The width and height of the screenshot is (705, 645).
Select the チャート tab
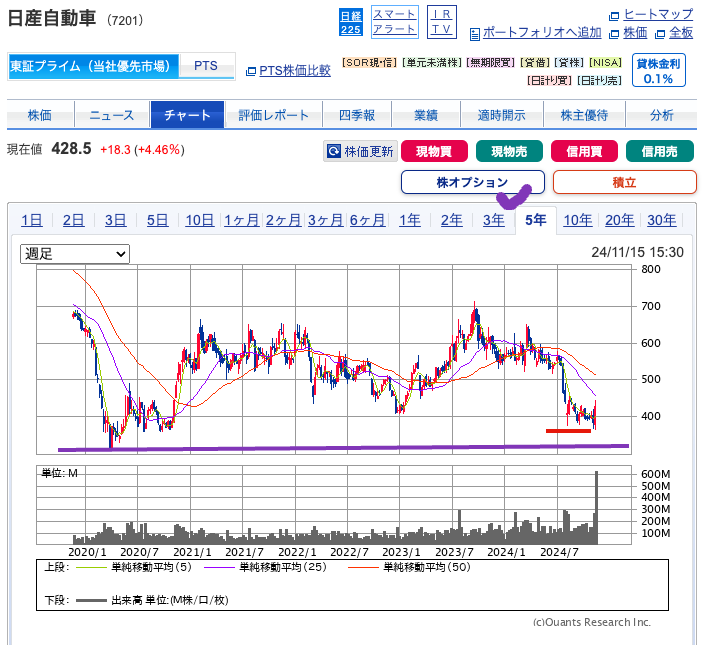coord(187,115)
